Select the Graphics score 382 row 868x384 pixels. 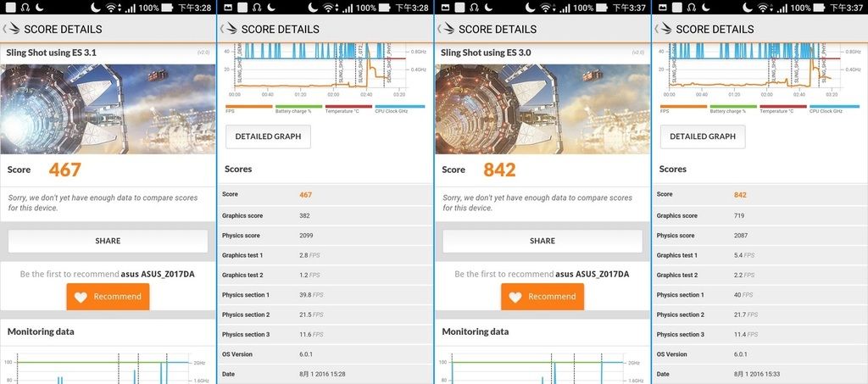tap(324, 216)
